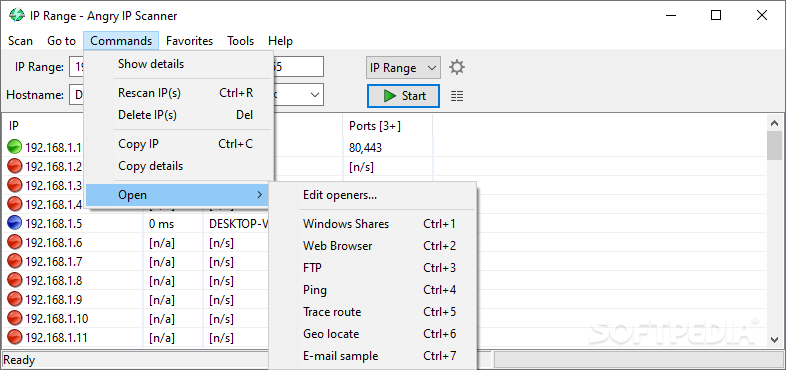Click the column selector list icon
Image resolution: width=786 pixels, height=370 pixels.
point(457,96)
